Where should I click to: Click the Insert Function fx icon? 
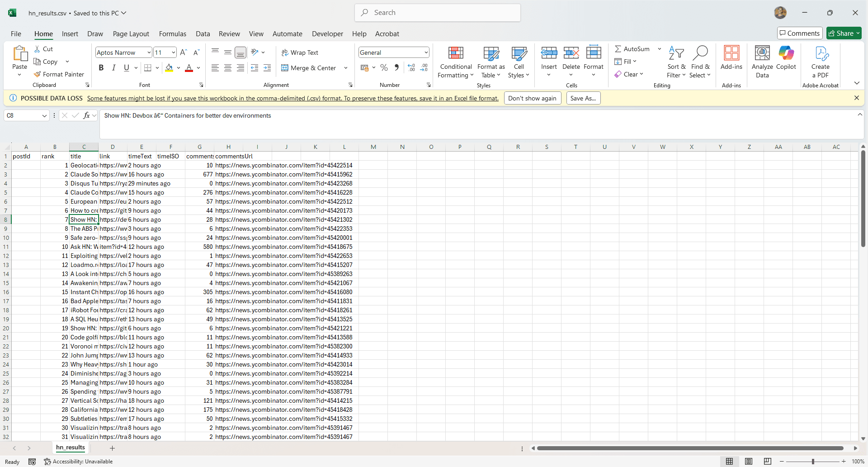click(x=86, y=115)
